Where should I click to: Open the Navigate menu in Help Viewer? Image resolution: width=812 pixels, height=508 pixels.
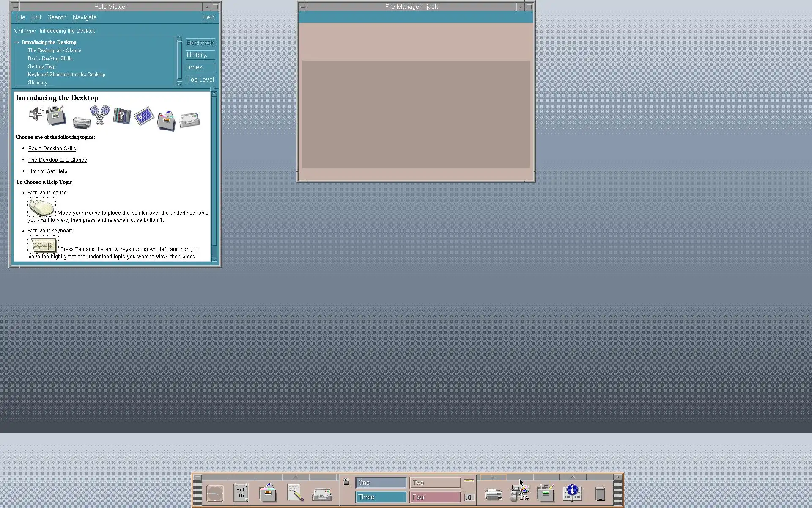(x=85, y=17)
